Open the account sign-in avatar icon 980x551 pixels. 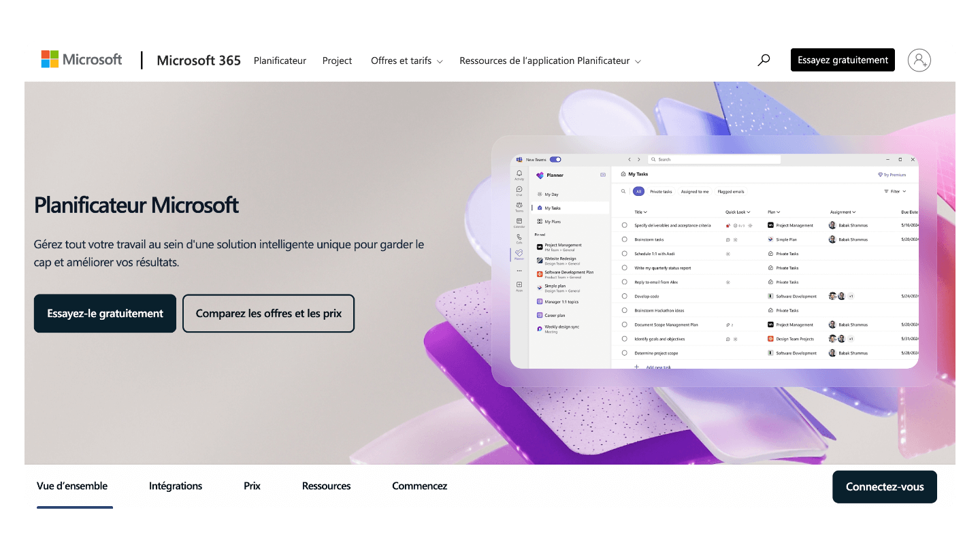919,60
